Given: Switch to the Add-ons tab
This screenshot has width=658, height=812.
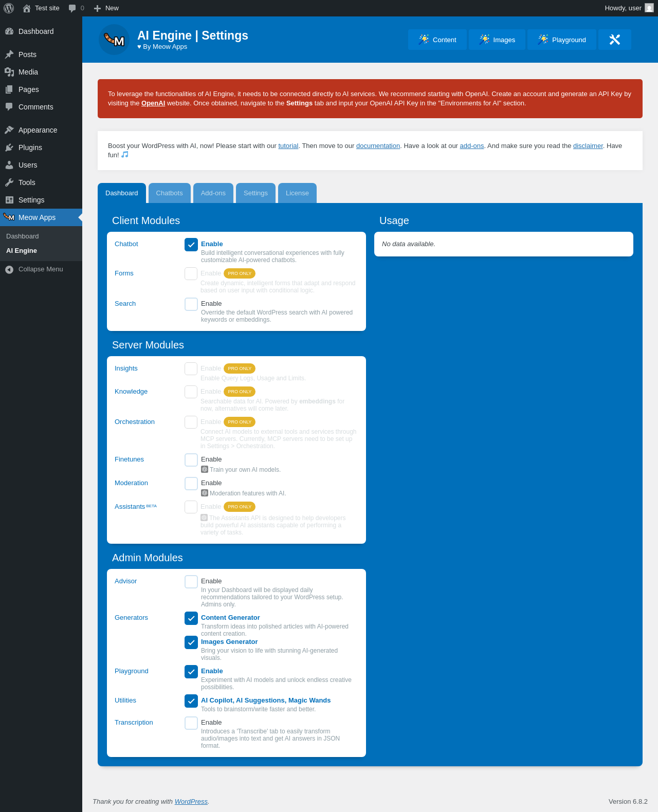Looking at the screenshot, I should (213, 193).
